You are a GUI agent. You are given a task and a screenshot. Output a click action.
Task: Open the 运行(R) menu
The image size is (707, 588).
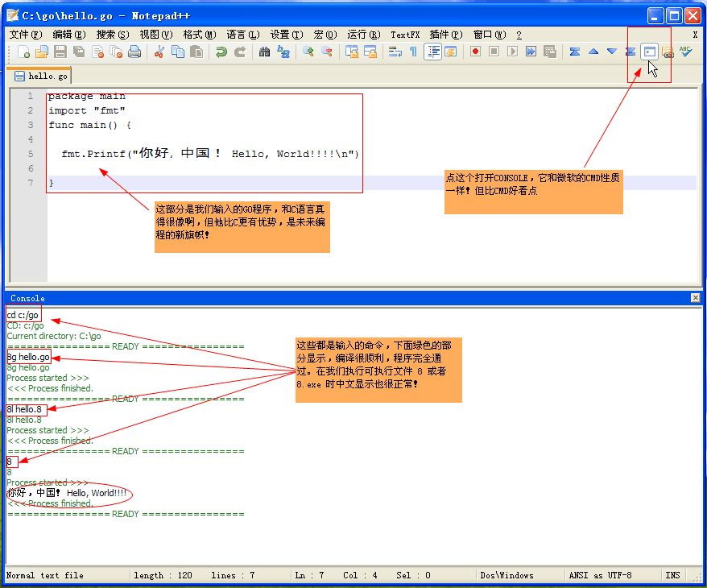[x=364, y=35]
